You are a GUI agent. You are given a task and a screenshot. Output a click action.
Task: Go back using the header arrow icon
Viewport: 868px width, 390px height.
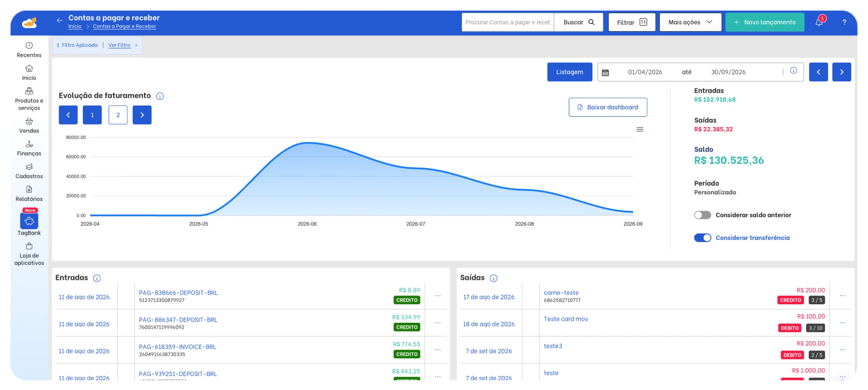tap(60, 20)
